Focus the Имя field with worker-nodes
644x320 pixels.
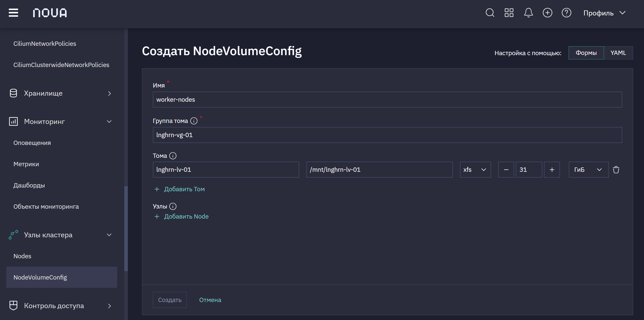tap(387, 100)
